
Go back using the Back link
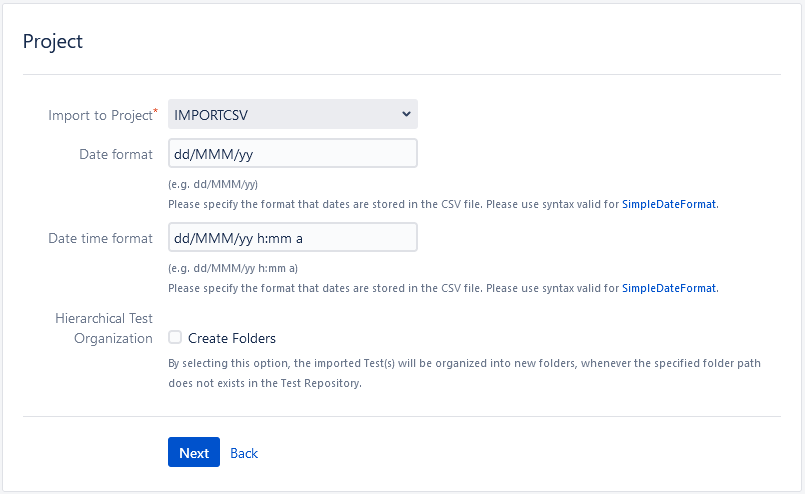point(244,453)
